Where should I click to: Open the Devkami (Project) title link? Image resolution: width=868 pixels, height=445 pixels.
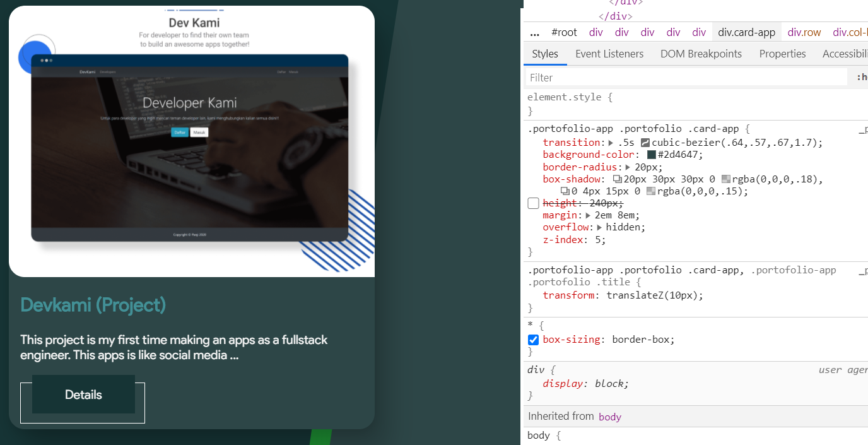93,306
